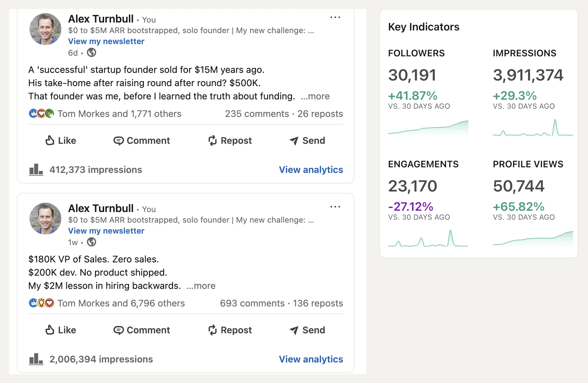Click the reaction emoji icons on the 6d post
This screenshot has height=383, width=588.
click(x=41, y=113)
